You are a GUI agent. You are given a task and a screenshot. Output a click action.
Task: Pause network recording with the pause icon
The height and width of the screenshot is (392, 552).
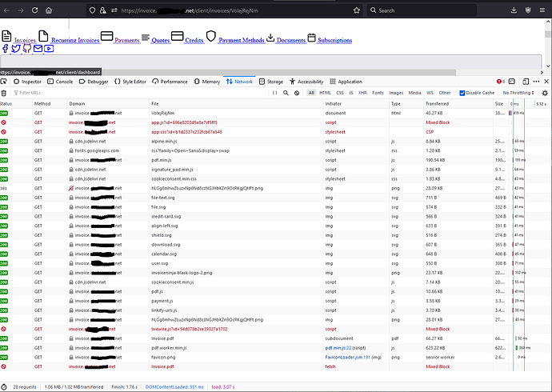[x=274, y=93]
